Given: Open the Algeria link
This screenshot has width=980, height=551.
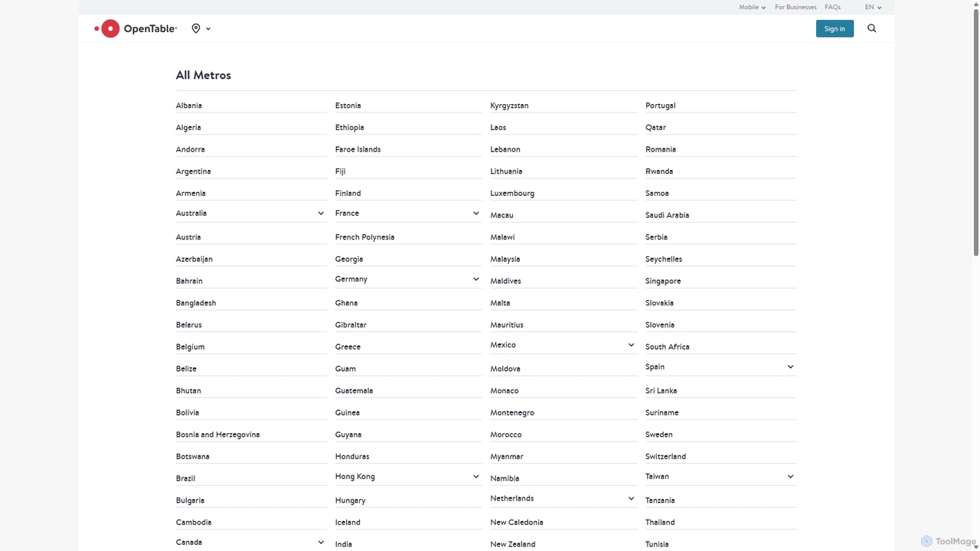Looking at the screenshot, I should pos(188,128).
